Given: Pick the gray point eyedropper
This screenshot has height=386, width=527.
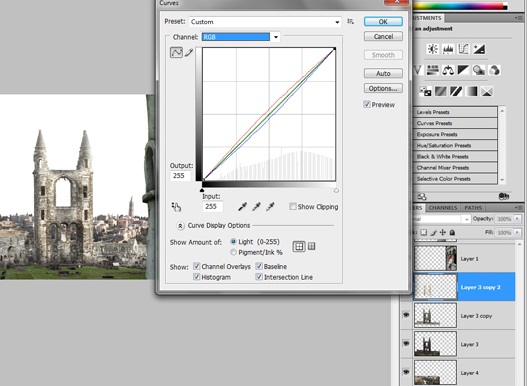Looking at the screenshot, I should 256,206.
